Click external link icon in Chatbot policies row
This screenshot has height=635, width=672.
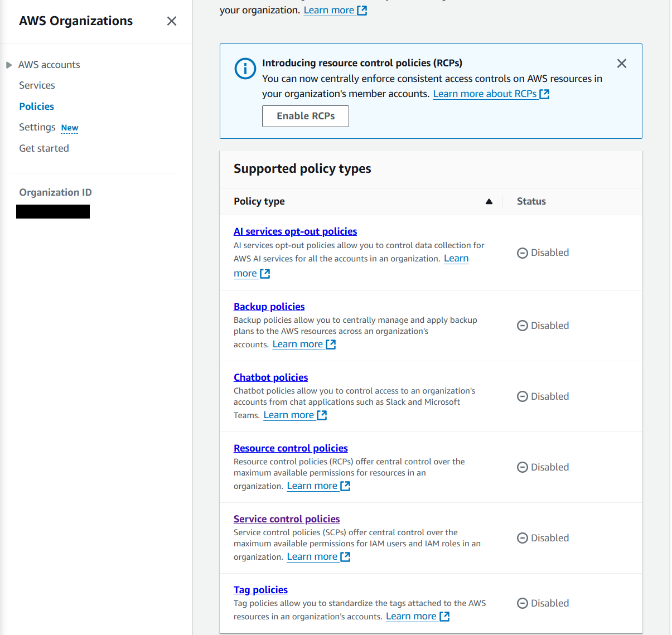(322, 415)
